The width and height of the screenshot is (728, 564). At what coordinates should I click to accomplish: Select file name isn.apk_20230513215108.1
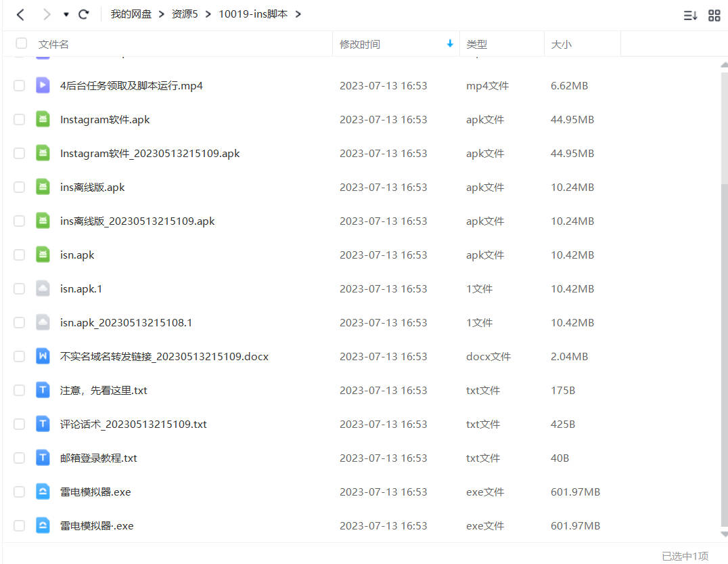pyautogui.click(x=127, y=323)
